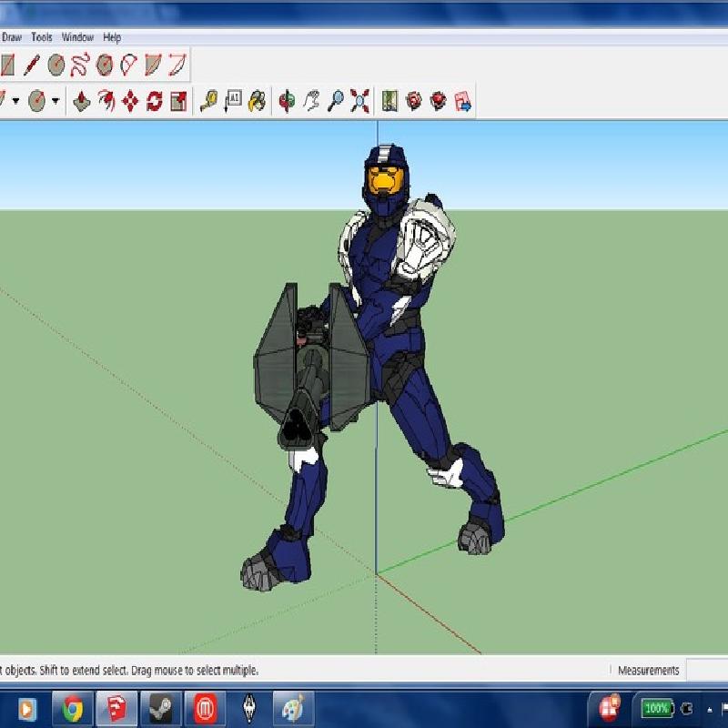Viewport: 728px width, 728px height.
Task: Click the Circle shape icon beside the dropdown arrow
Action: [36, 101]
